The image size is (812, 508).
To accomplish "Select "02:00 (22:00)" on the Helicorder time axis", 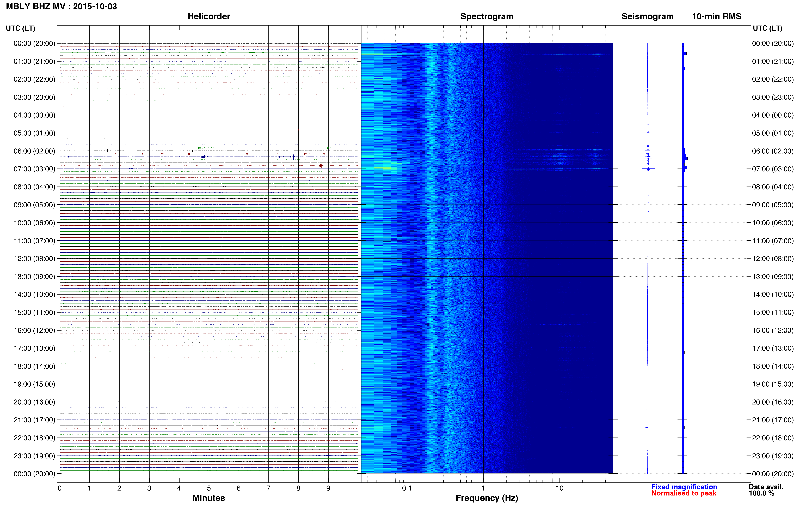I will point(34,79).
